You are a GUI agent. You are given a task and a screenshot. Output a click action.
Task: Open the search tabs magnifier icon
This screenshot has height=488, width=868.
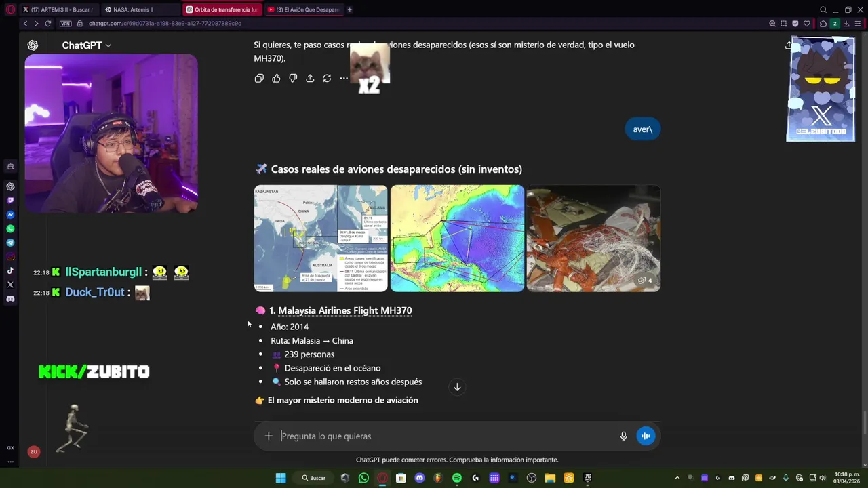pos(823,9)
